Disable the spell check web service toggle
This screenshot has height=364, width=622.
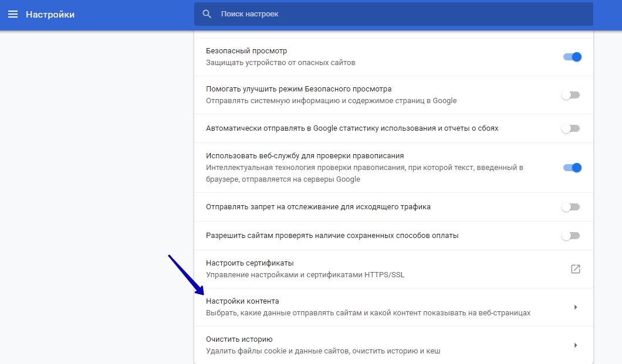(x=572, y=168)
